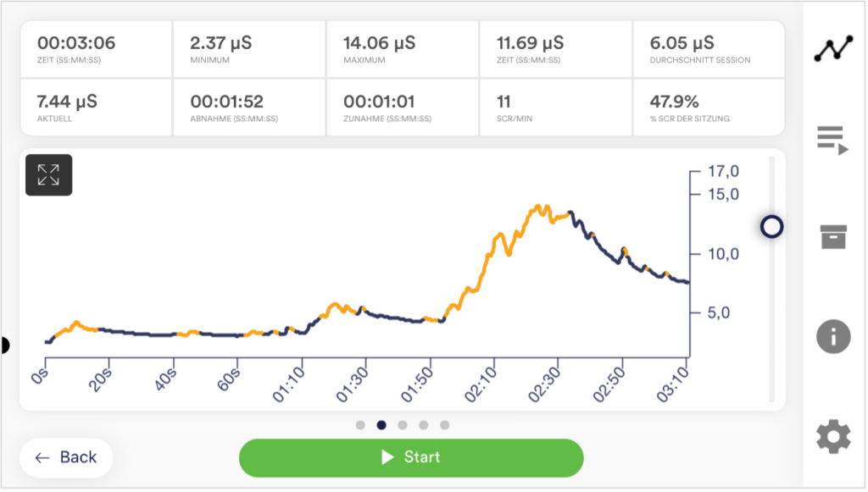Select the fifth page indicator dot

[x=444, y=425]
